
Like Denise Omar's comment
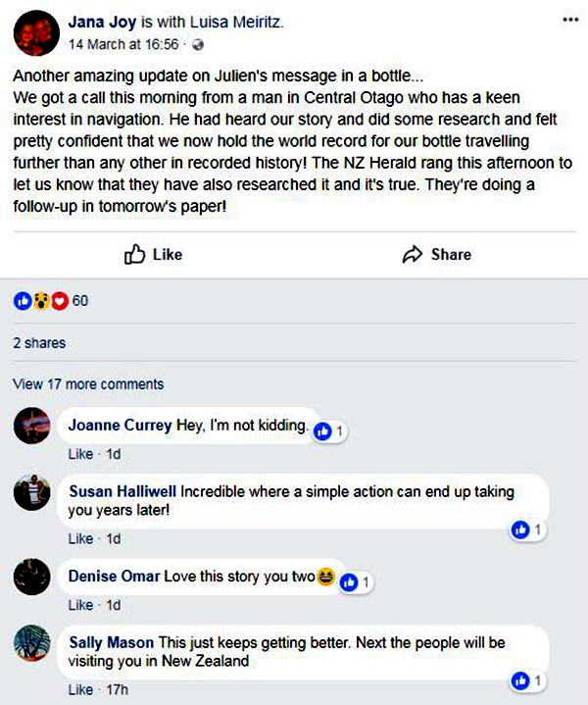click(80, 605)
